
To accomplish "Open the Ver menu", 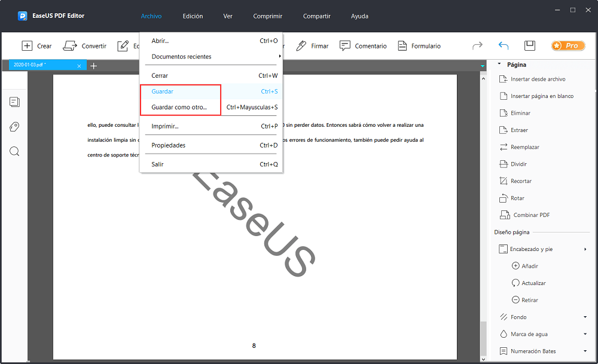I will tap(228, 16).
